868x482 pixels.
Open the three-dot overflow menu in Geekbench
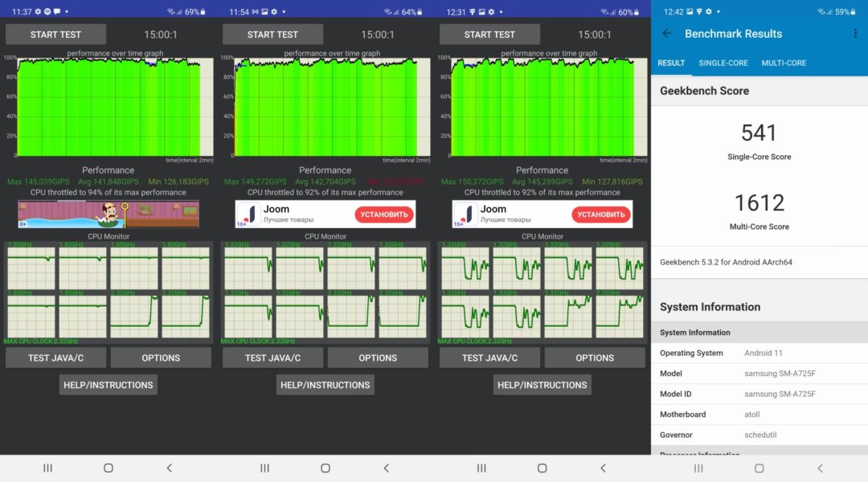pyautogui.click(x=854, y=34)
